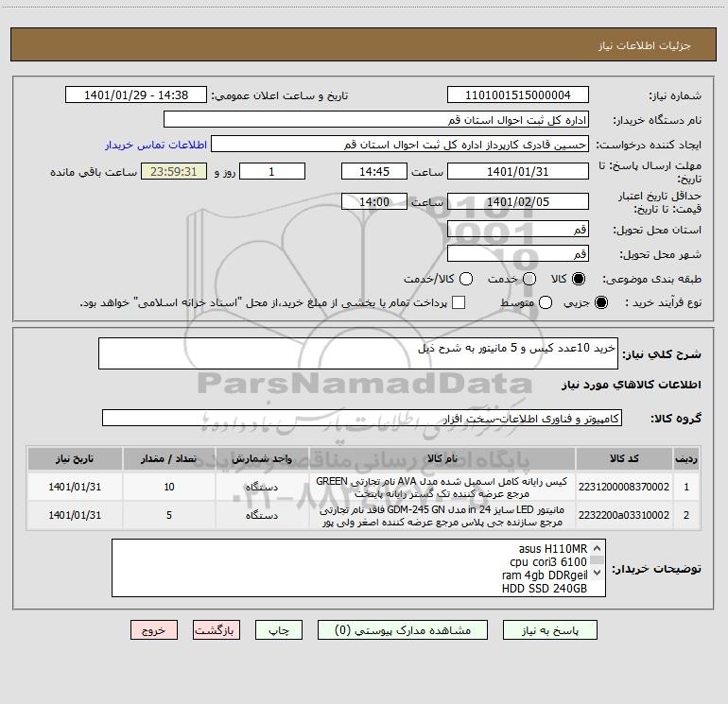Select the کالا radio button
The width and height of the screenshot is (728, 704).
(x=579, y=279)
